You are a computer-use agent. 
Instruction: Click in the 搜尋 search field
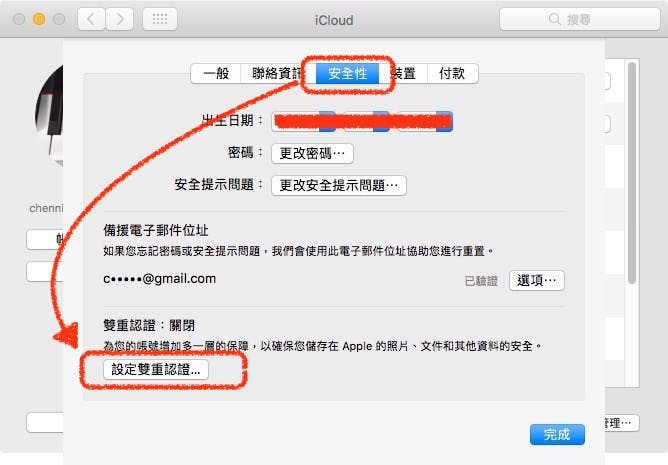tap(579, 19)
